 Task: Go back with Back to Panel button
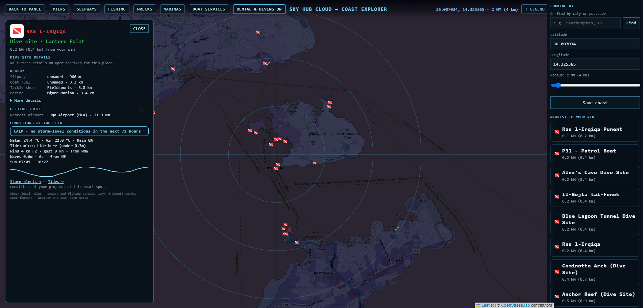(25, 9)
